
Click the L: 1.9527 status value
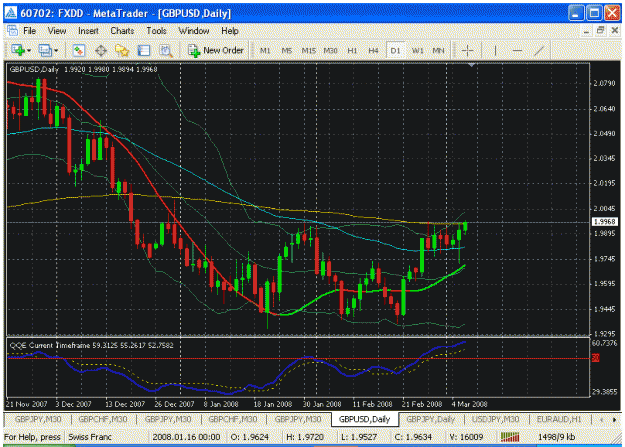point(359,437)
